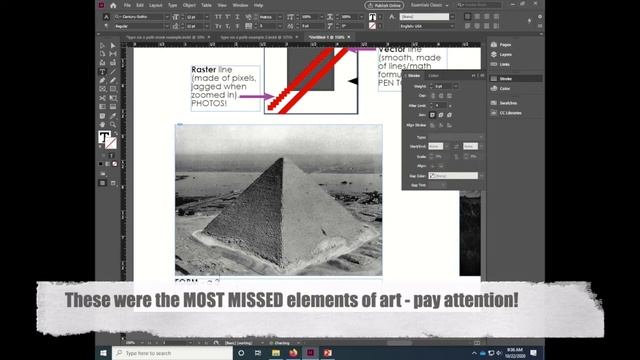Open the leading value dropdown
The width and height of the screenshot is (640, 360).
pos(207,26)
